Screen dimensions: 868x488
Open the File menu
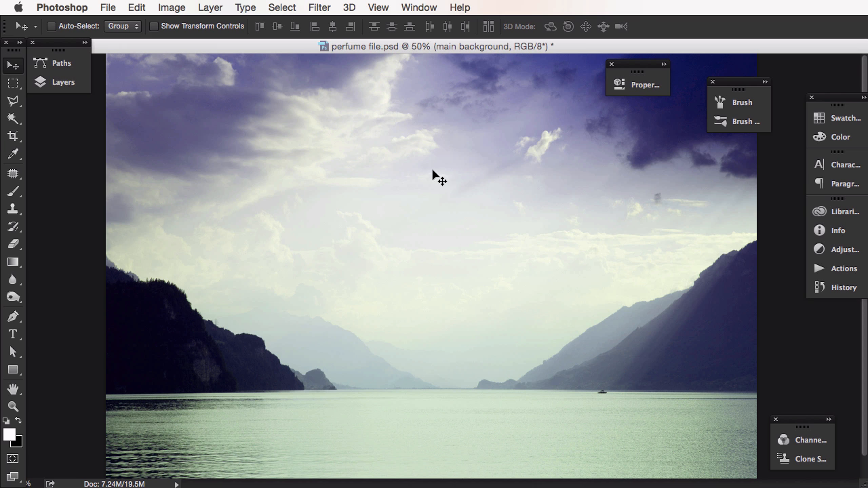(x=108, y=7)
